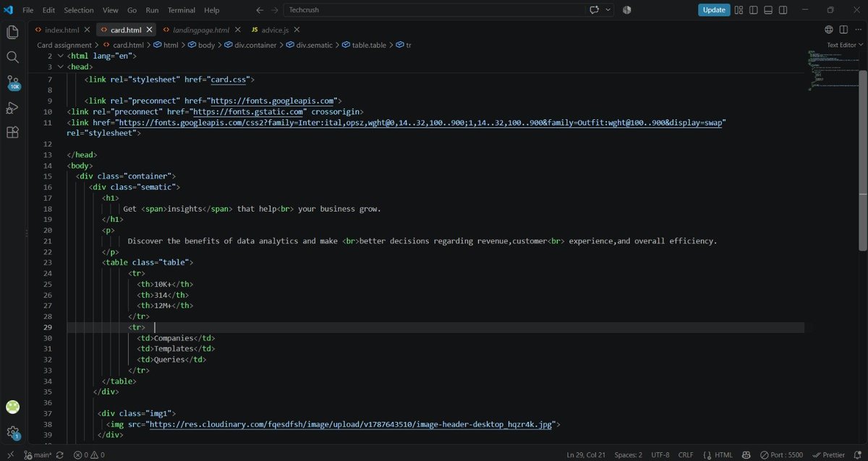Collapse the html element fold on line 2
The height and width of the screenshot is (461, 868).
pyautogui.click(x=60, y=56)
